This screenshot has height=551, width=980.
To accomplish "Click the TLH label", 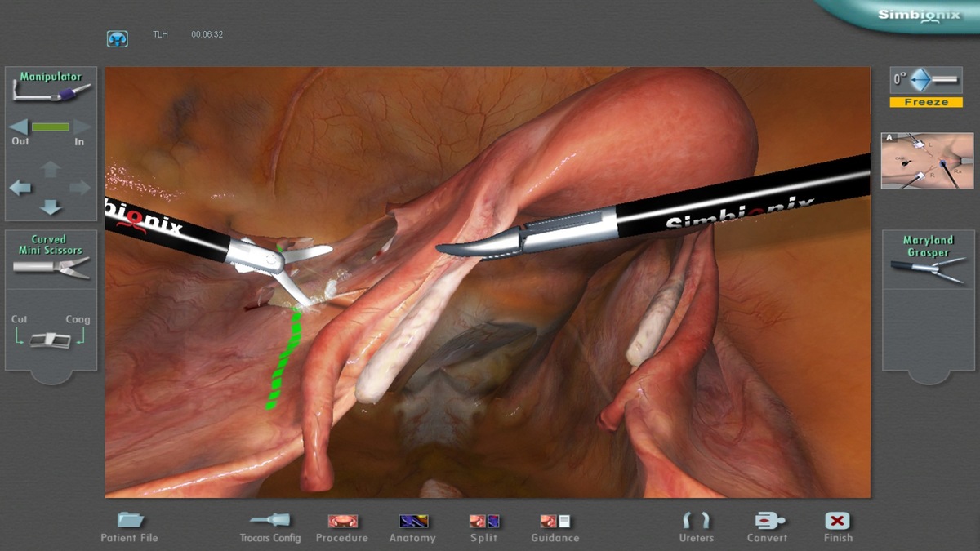I will 160,35.
